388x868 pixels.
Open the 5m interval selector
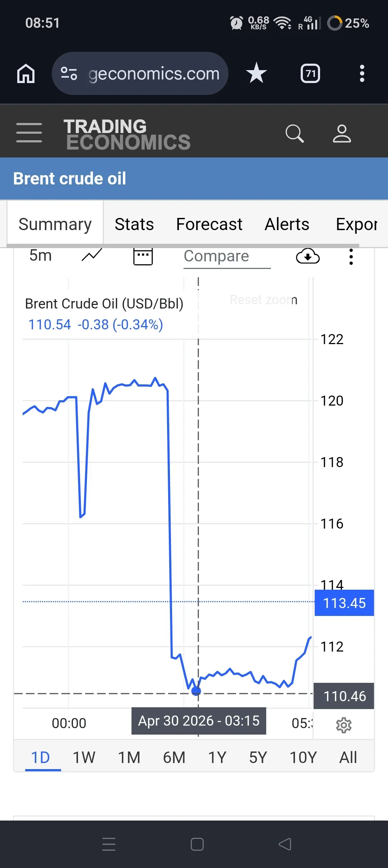[x=41, y=256]
